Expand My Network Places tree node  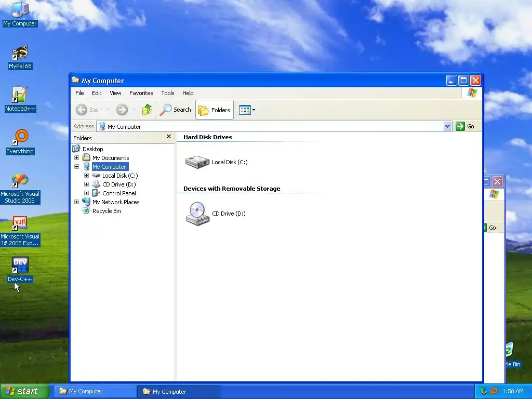(x=77, y=202)
